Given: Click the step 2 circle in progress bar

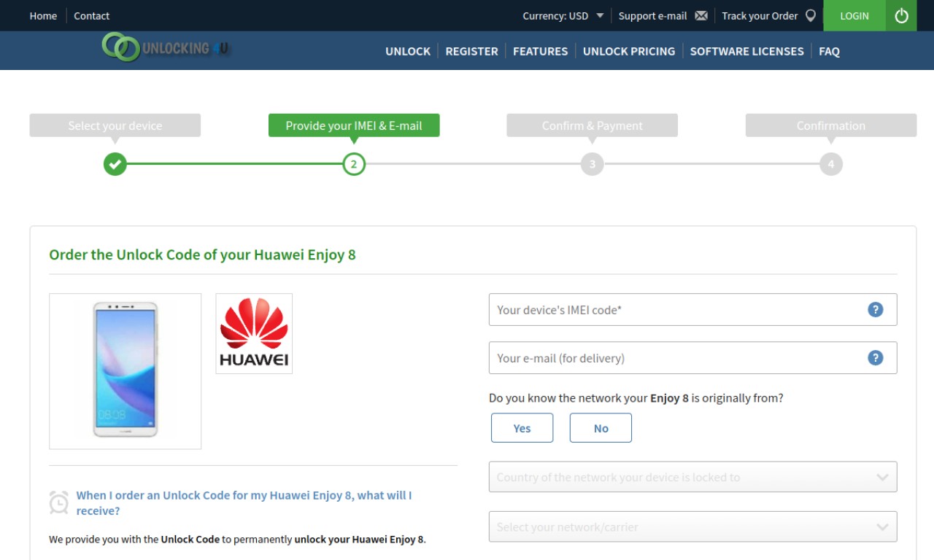Looking at the screenshot, I should 354,164.
